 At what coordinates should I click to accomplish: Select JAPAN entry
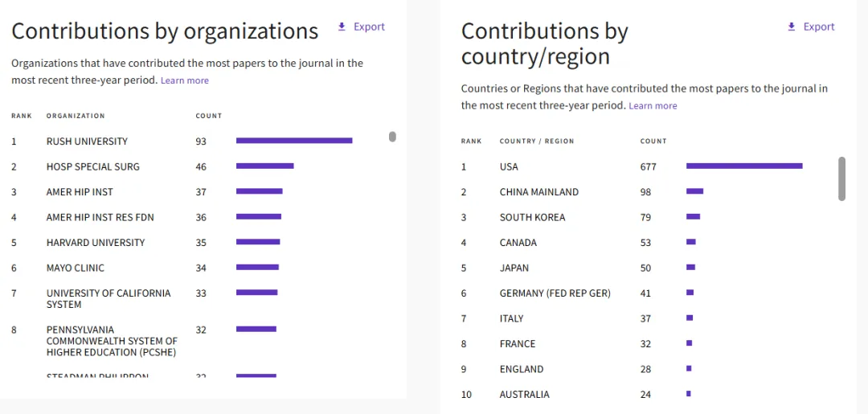(x=514, y=268)
